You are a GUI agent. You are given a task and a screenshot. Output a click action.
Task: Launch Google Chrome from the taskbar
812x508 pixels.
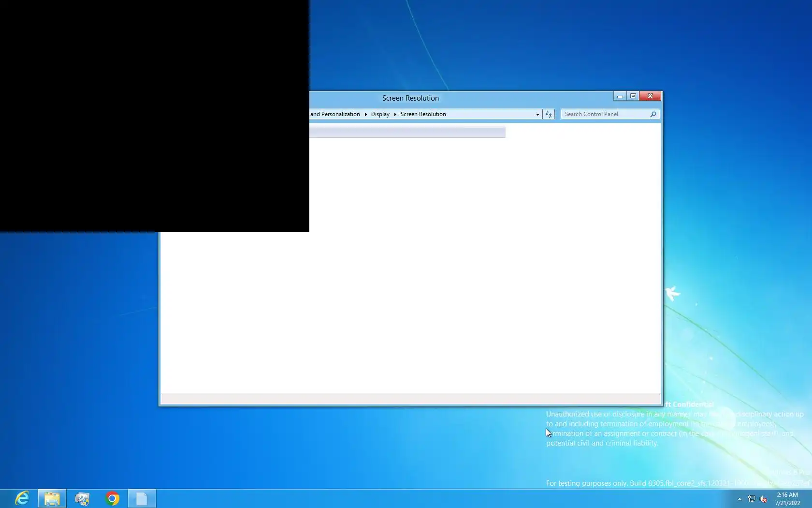tap(112, 498)
